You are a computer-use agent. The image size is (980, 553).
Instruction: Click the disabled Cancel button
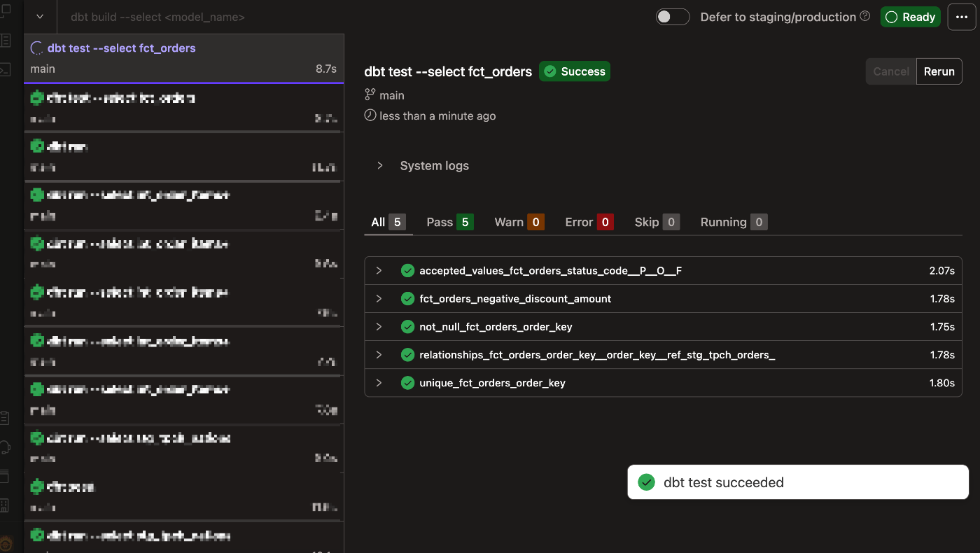[891, 71]
